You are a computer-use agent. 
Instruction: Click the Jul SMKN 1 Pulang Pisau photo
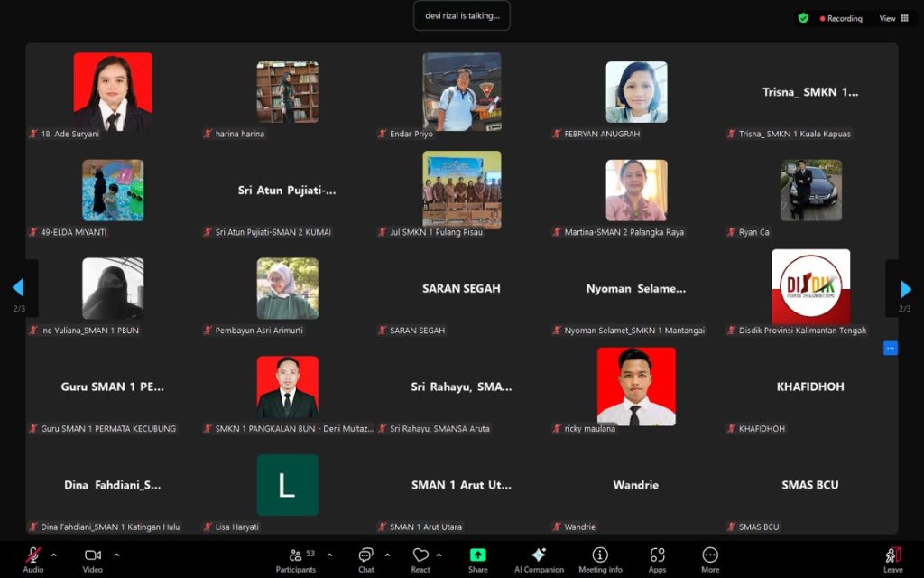click(462, 190)
